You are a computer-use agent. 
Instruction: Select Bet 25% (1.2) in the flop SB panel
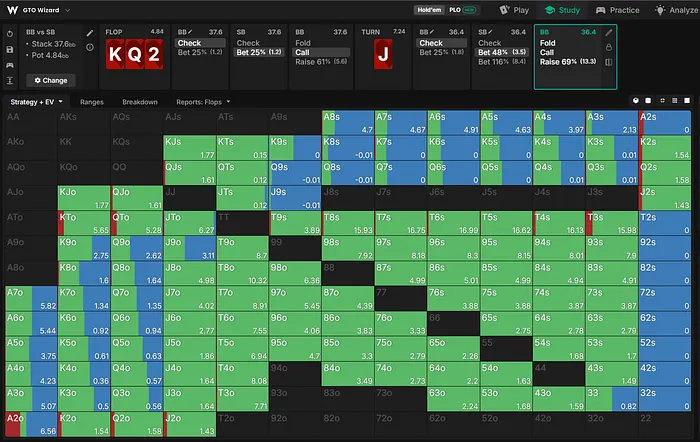259,52
